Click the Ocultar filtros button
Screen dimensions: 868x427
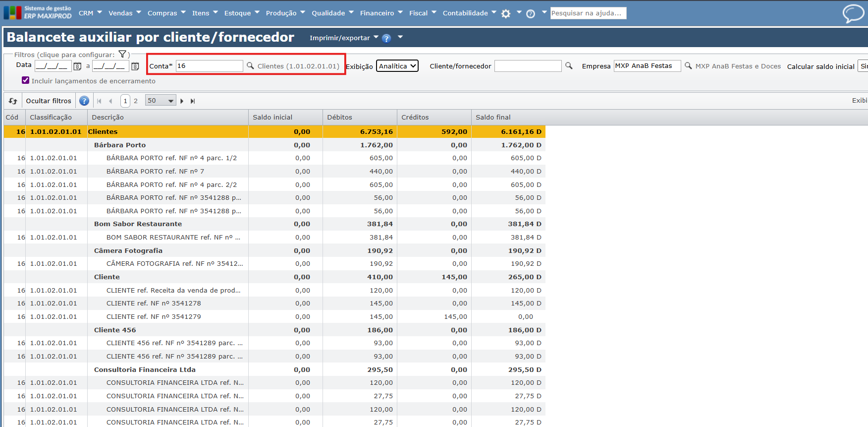click(49, 101)
